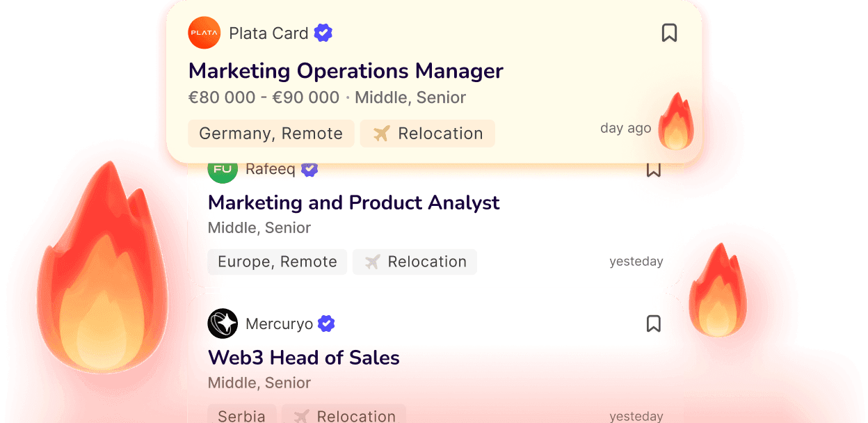868x423 pixels.
Task: Select the Europe, Remote location tag
Action: [x=277, y=262]
